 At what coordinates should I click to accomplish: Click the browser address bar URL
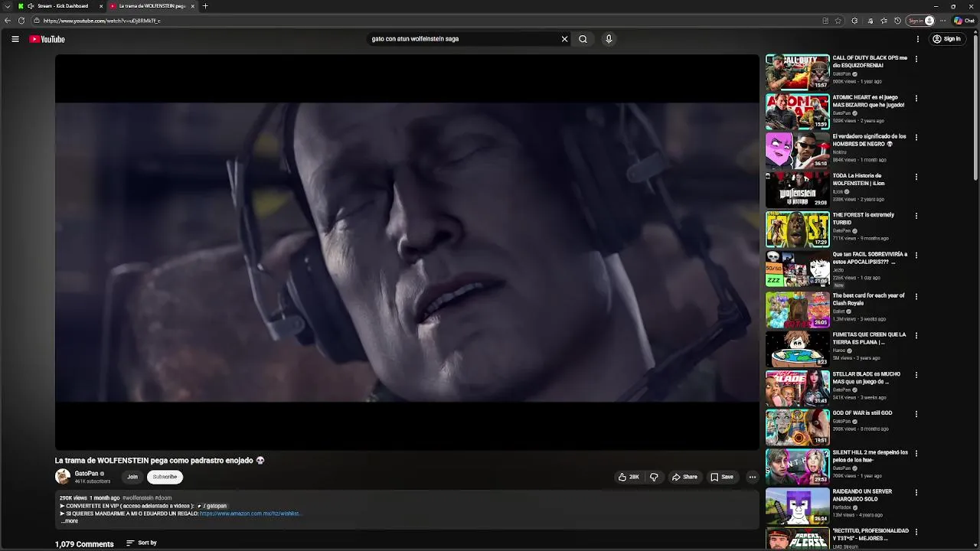[102, 21]
